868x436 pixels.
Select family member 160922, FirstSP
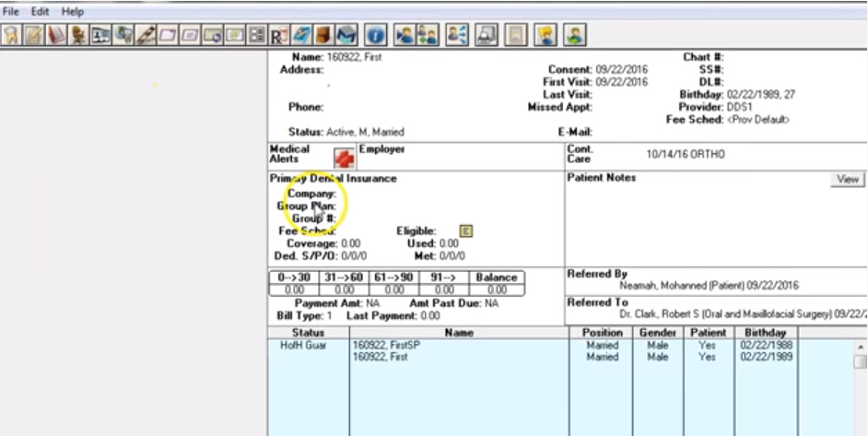click(381, 346)
